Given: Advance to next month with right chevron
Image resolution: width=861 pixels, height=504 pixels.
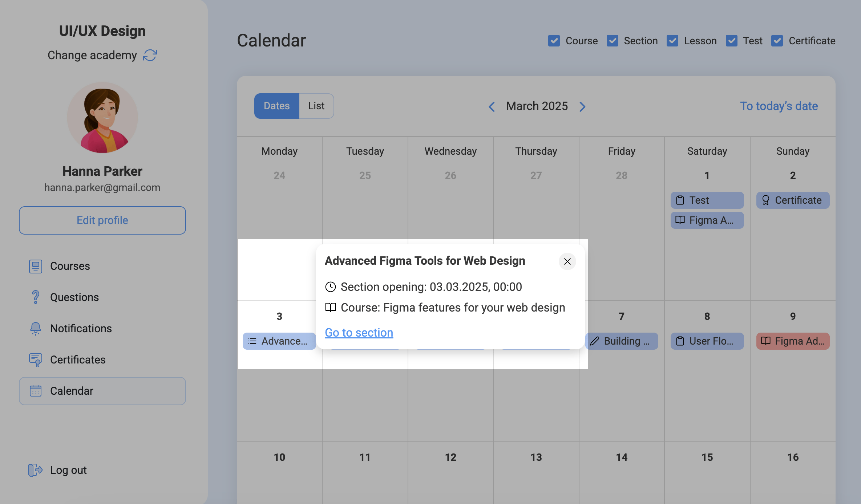Looking at the screenshot, I should pyautogui.click(x=582, y=107).
